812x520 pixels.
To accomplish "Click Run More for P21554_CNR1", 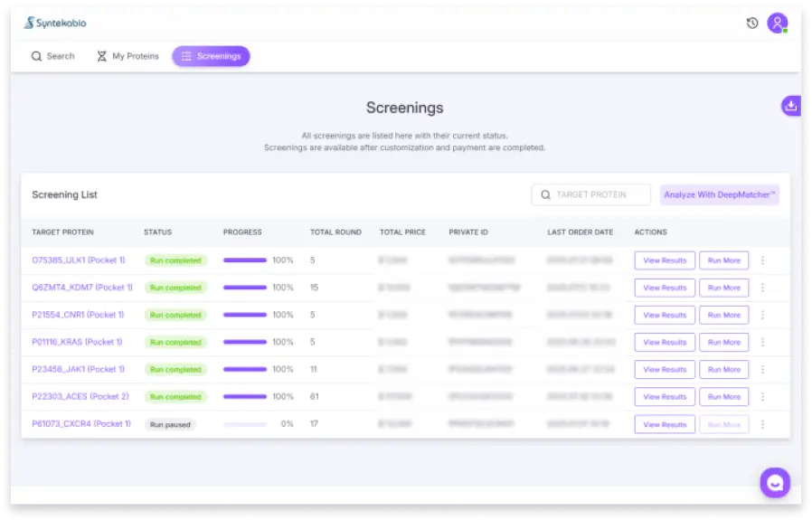I will coord(723,315).
